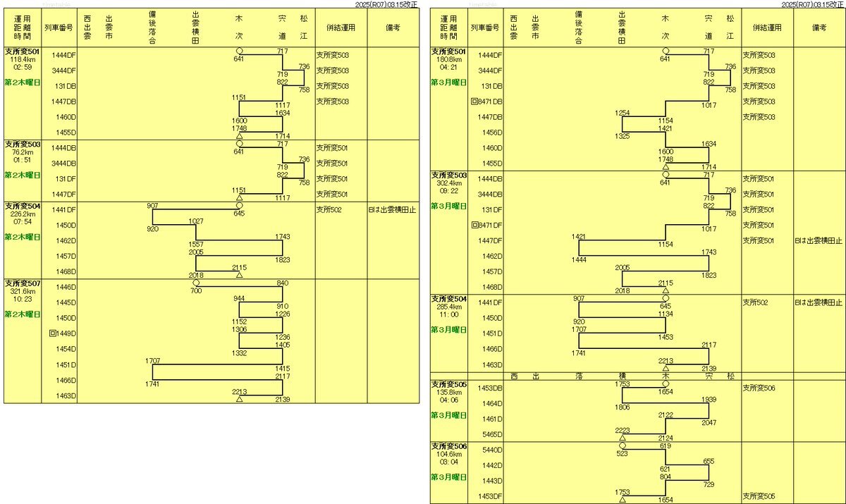This screenshot has width=846, height=504.
Task: Select the 支所変505 coupling entry beside 1453DF
Action: point(759,496)
